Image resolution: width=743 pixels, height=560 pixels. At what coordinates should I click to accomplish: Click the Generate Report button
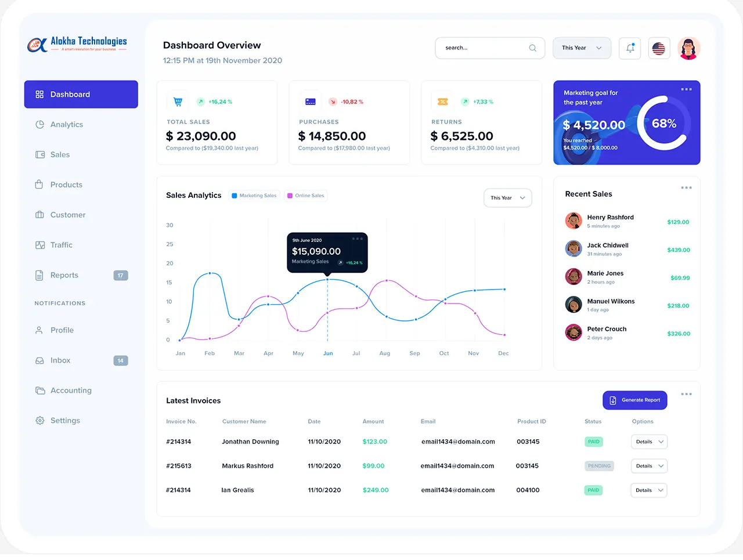click(x=635, y=400)
